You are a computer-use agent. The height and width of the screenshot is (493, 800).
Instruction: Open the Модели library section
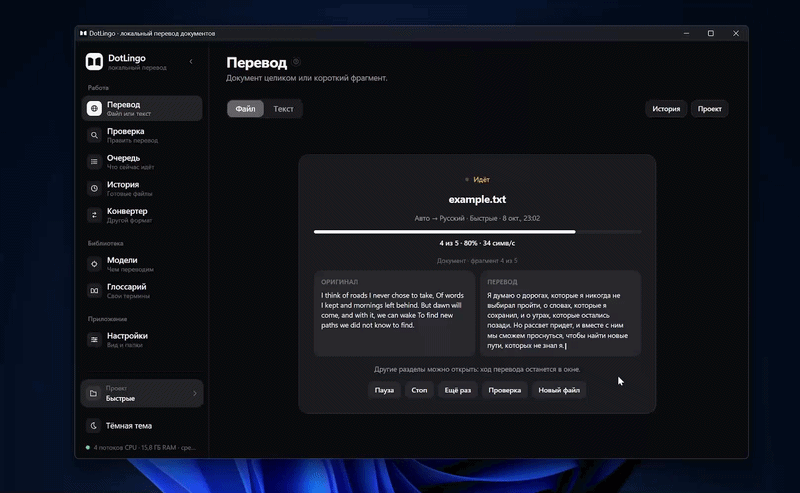(x=142, y=264)
